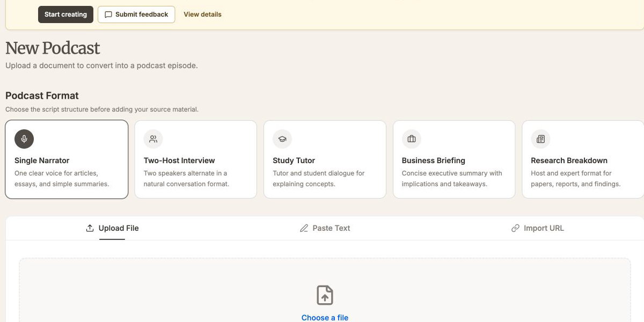The width and height of the screenshot is (644, 322).
Task: Select the Single Narrator microphone icon
Action: click(x=24, y=139)
